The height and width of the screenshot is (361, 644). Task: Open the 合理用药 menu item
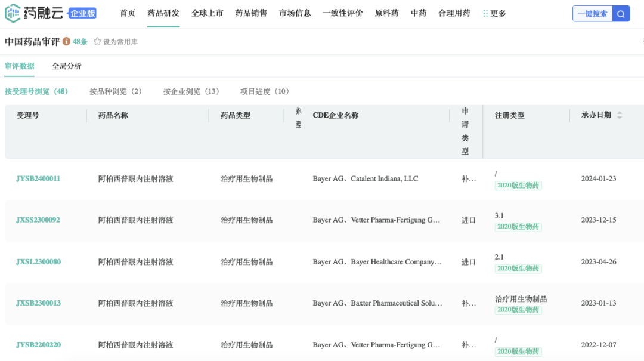pyautogui.click(x=454, y=13)
